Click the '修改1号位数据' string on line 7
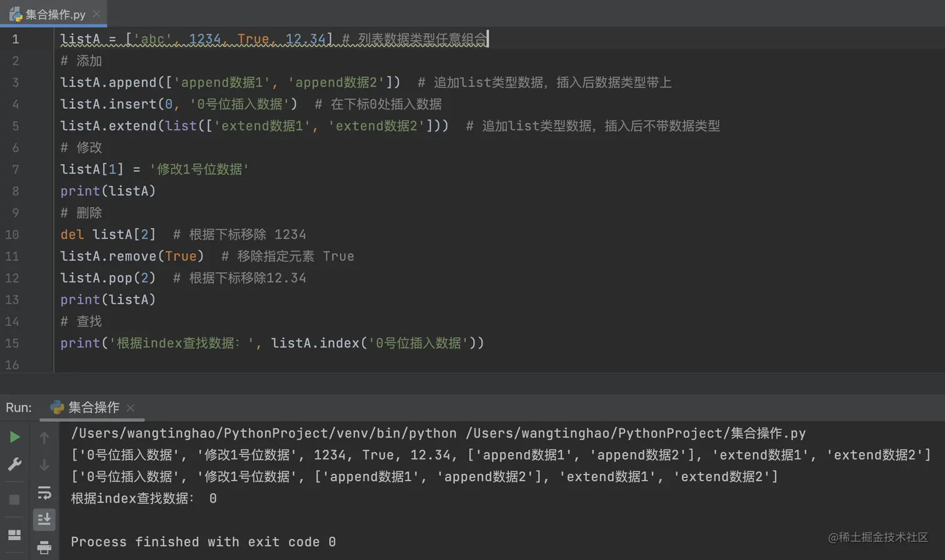 click(x=199, y=169)
